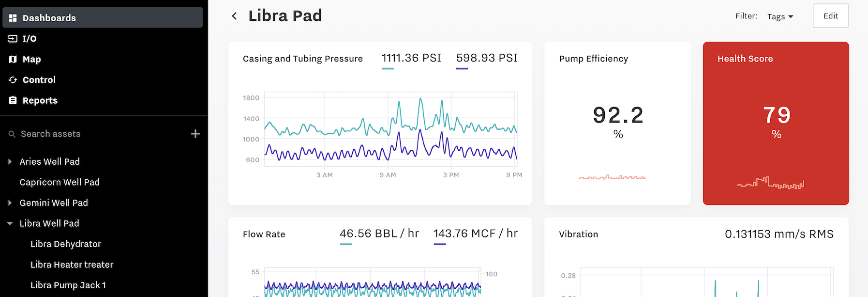Collapse the Libra Well Pad node

10,223
